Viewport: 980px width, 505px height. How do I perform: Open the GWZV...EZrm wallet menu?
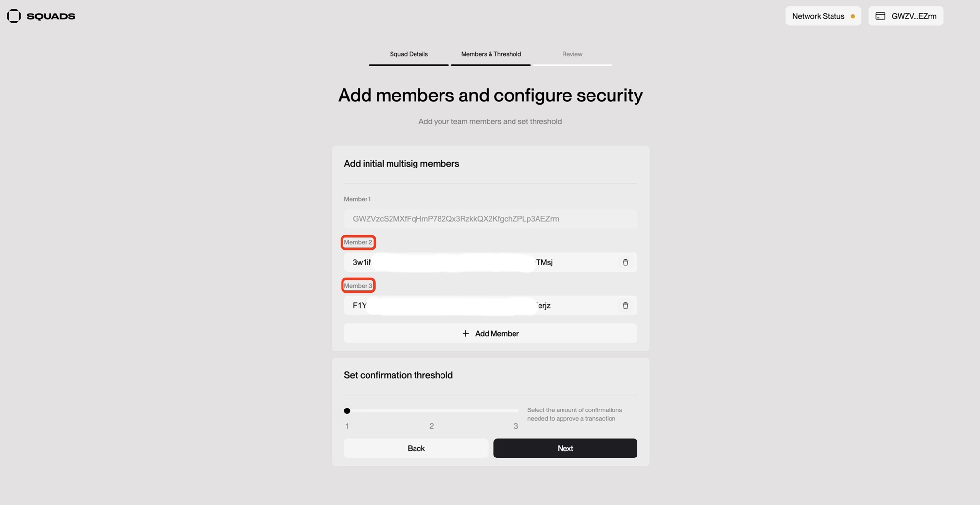pos(906,16)
